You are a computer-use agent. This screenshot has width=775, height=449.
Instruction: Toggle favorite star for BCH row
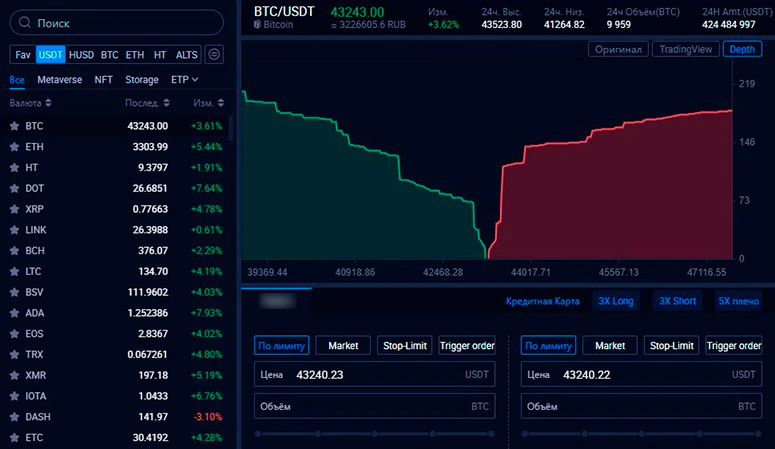point(14,251)
